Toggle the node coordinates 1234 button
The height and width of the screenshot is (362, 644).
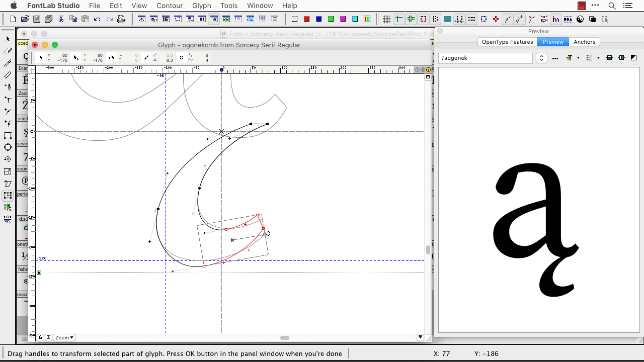pos(544,19)
